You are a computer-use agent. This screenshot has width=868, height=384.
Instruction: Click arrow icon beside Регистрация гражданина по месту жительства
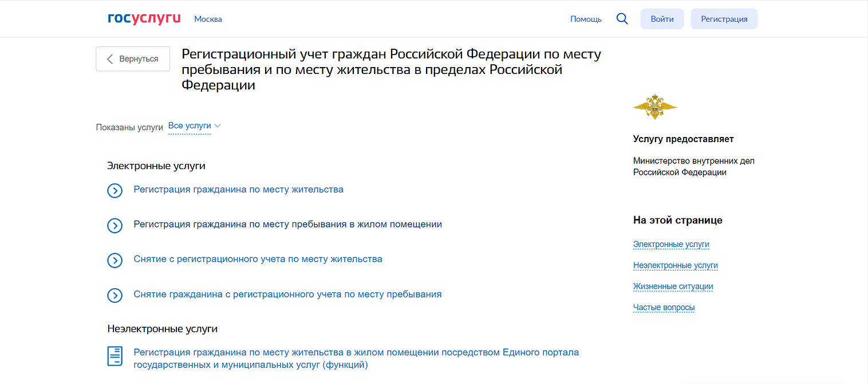click(115, 190)
